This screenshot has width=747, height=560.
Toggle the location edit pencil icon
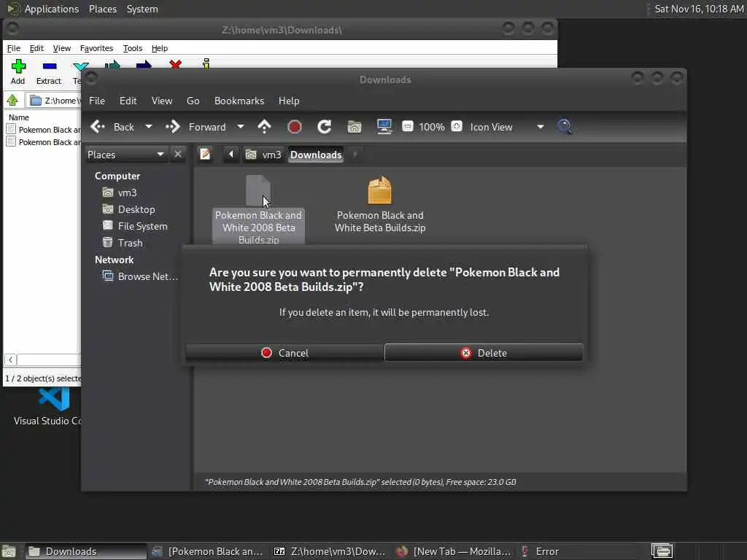coord(205,155)
